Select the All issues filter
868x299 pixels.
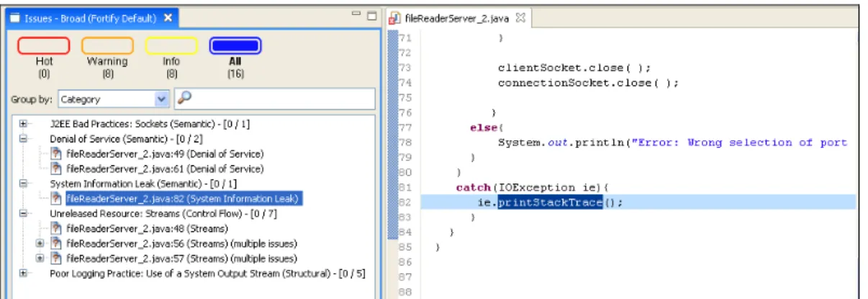[x=235, y=46]
